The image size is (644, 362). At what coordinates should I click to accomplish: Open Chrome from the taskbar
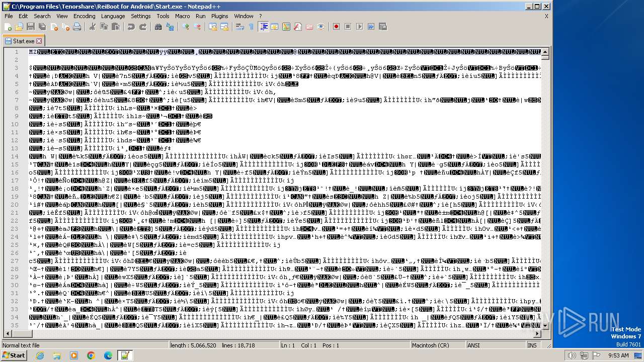click(x=91, y=355)
